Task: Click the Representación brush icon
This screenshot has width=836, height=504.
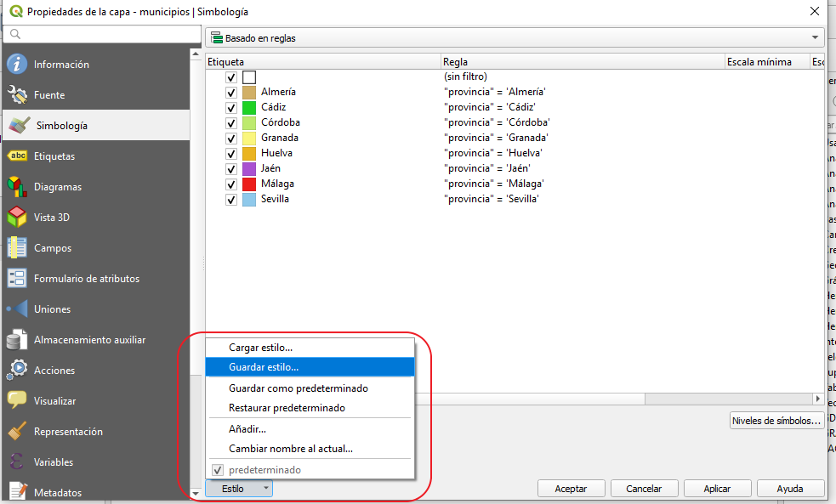Action: point(17,431)
